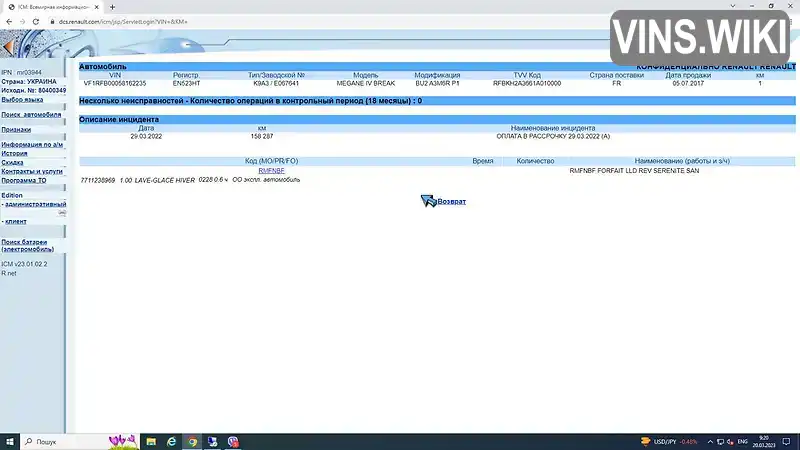
Task: Open Информация по а/м link
Action: pos(32,144)
